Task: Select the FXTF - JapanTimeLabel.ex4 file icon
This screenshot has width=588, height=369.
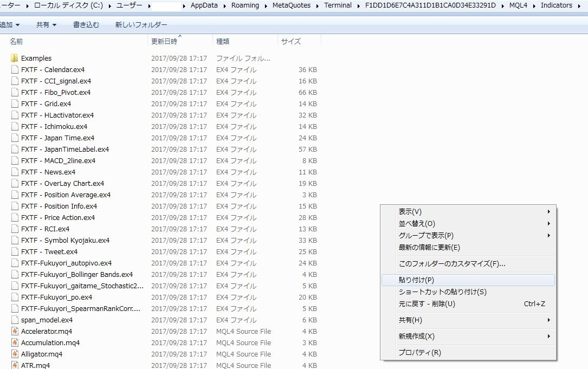Action: tap(15, 149)
